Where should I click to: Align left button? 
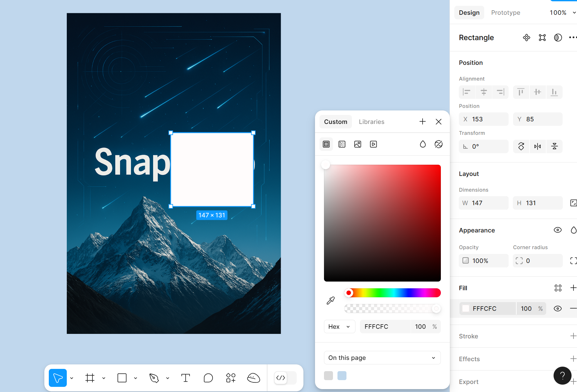point(467,92)
